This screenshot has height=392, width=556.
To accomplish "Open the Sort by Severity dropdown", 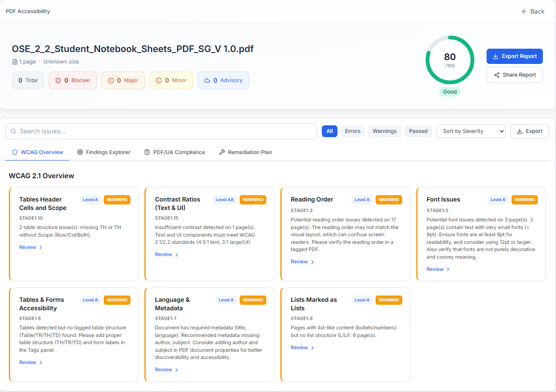I will click(x=471, y=131).
